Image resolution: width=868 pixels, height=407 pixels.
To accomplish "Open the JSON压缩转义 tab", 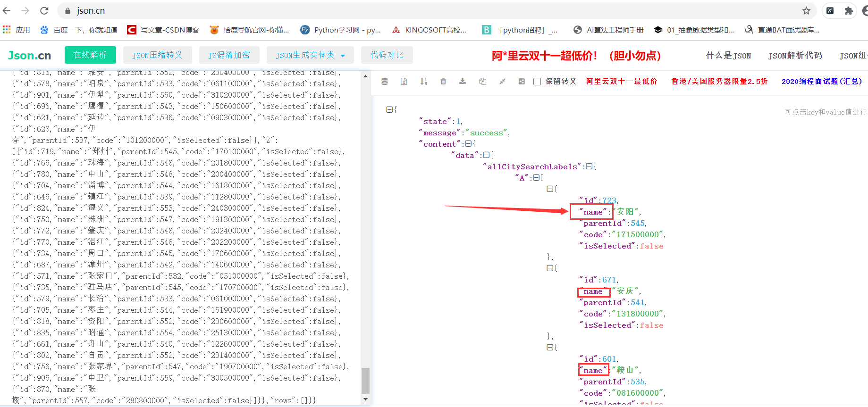I will (157, 55).
